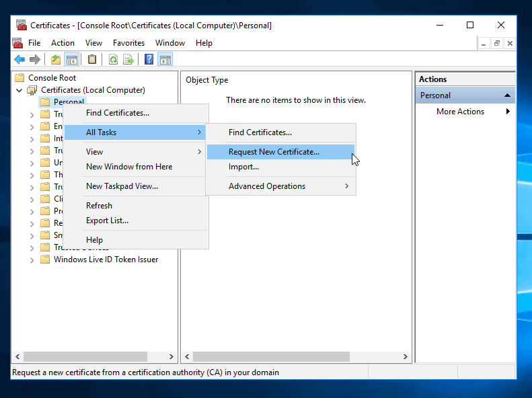
Task: Select Console Root in the tree
Action: coord(52,78)
